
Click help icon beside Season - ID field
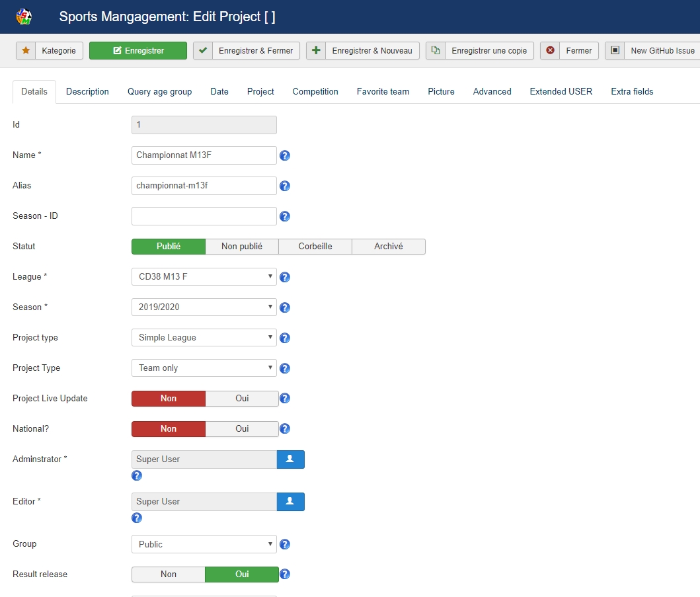tap(285, 217)
